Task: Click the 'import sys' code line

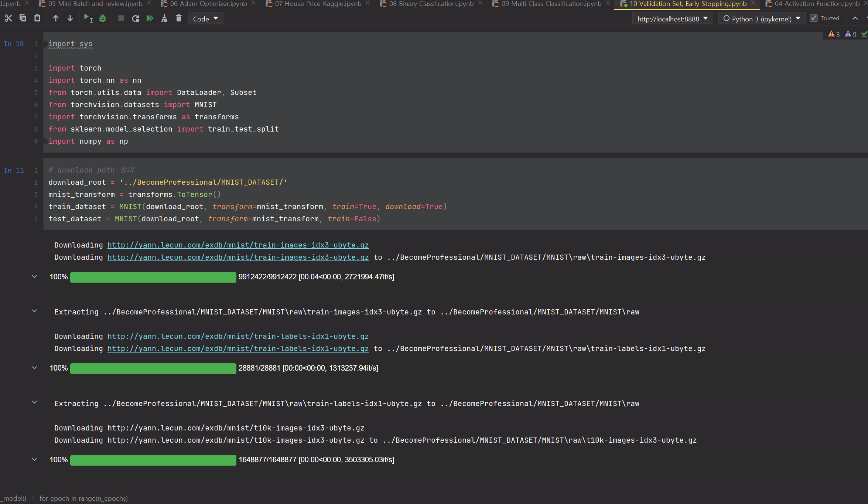Action: click(71, 44)
